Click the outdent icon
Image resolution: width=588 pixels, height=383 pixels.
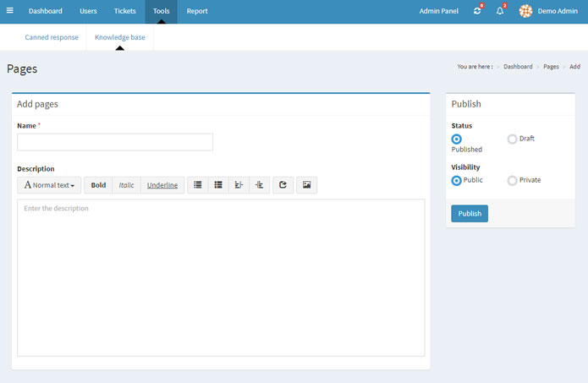coord(239,185)
